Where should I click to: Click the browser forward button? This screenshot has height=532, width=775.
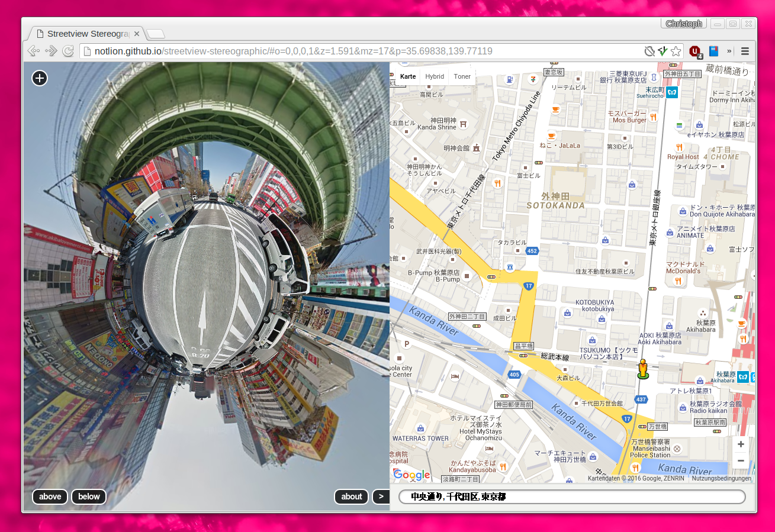(x=51, y=51)
